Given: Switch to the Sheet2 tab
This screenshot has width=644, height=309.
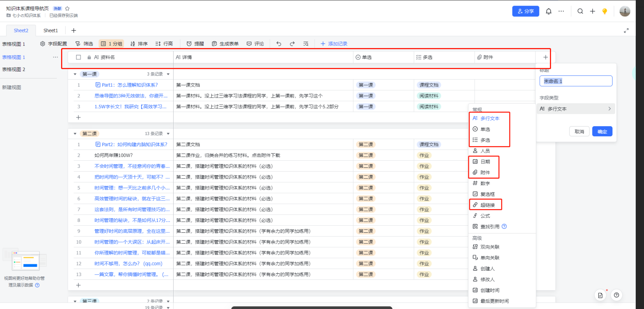Looking at the screenshot, I should point(21,30).
